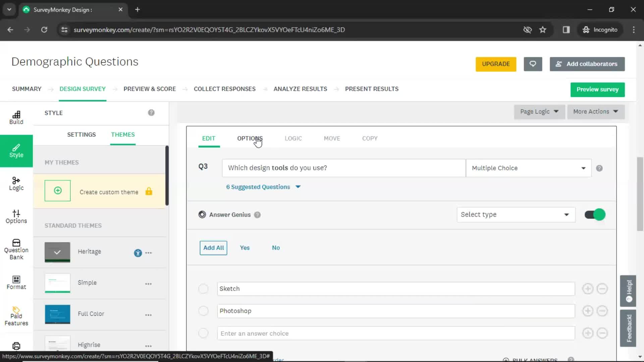
Task: Click the Style panel help icon
Action: (x=151, y=113)
